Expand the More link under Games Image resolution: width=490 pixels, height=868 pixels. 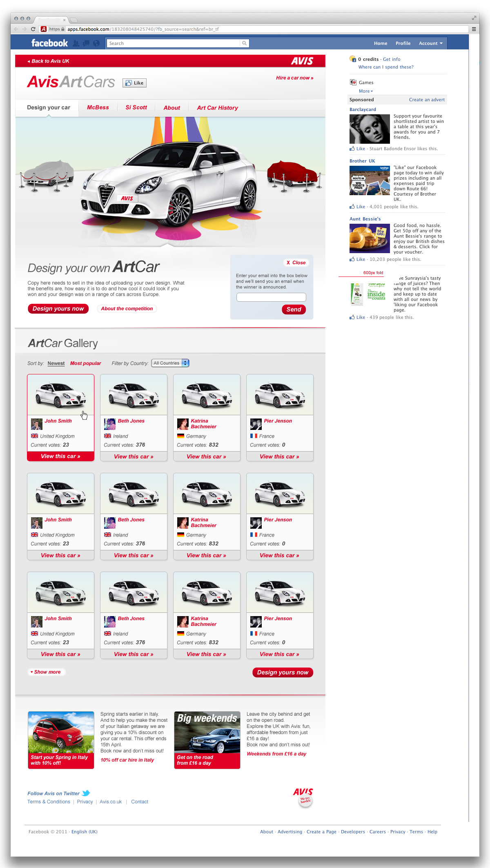tap(366, 91)
